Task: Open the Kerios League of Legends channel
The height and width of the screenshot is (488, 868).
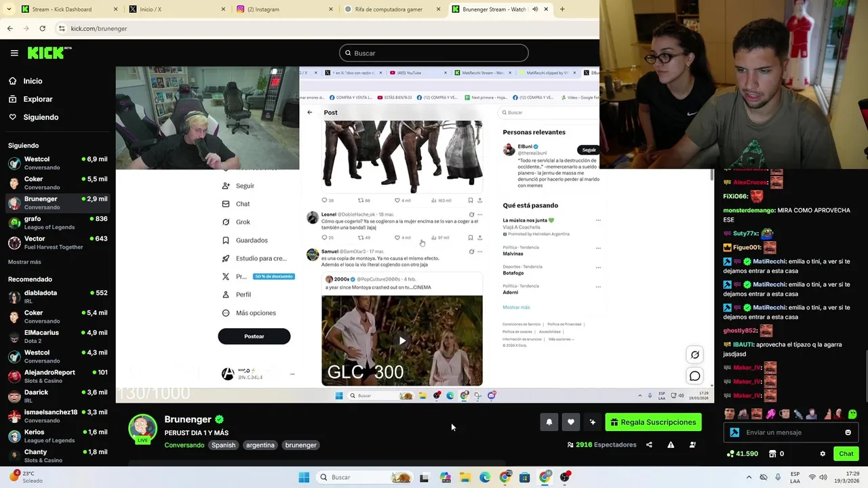Action: pyautogui.click(x=58, y=436)
